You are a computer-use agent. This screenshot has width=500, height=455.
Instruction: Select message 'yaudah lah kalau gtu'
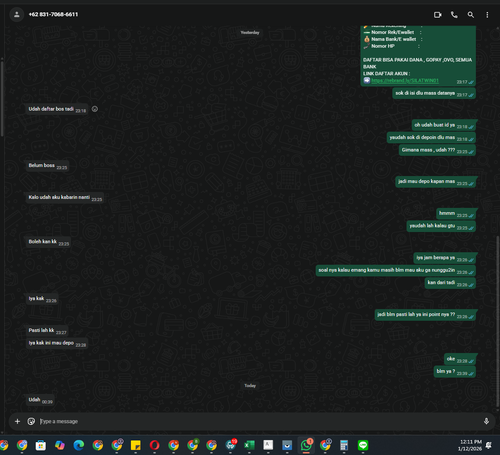441,226
